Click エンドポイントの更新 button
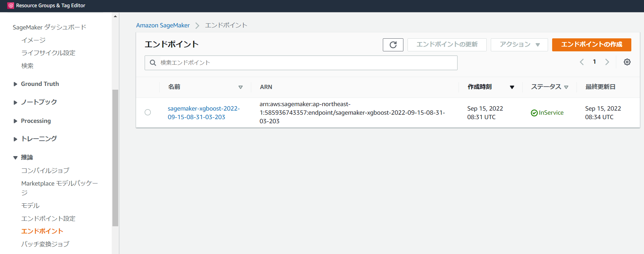 pyautogui.click(x=447, y=45)
